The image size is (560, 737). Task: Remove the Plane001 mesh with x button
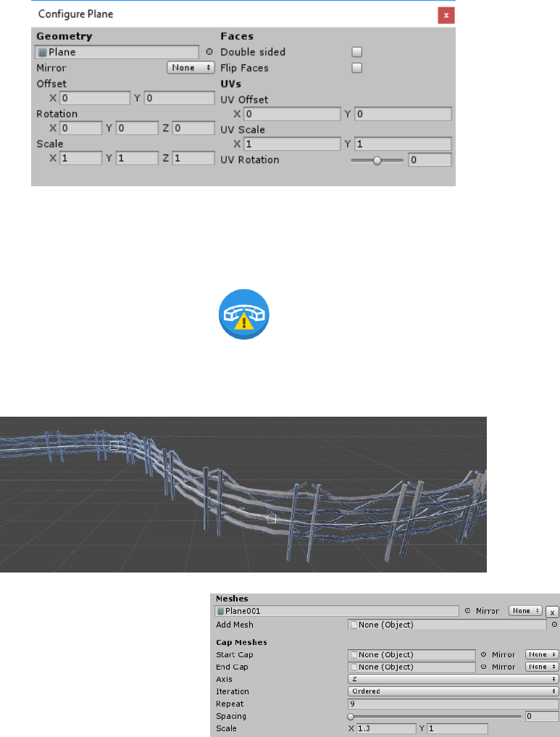click(x=552, y=612)
